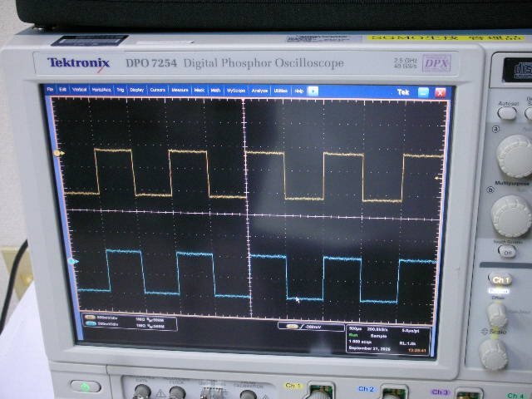Push the vertical Scale knob

click(494, 354)
